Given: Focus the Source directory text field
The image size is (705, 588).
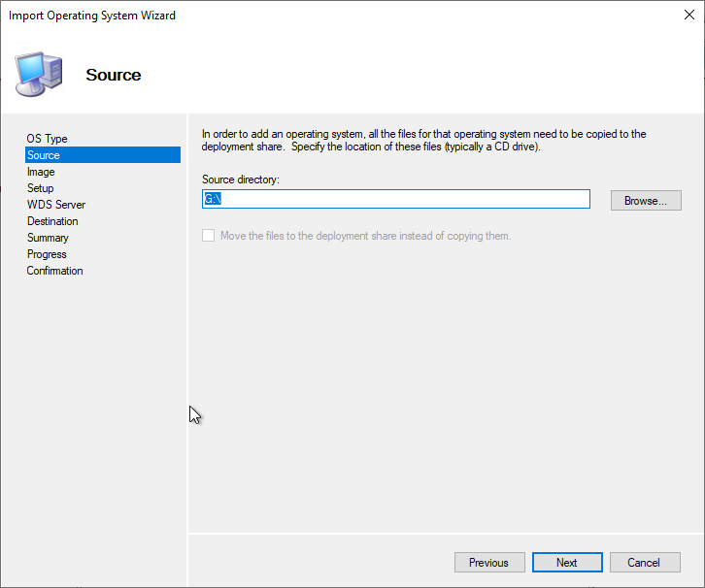Looking at the screenshot, I should point(395,199).
